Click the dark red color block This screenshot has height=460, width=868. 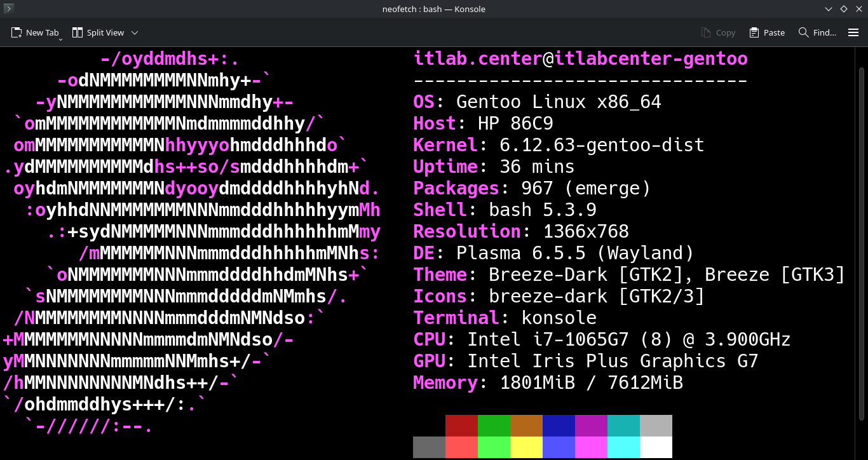(461, 426)
